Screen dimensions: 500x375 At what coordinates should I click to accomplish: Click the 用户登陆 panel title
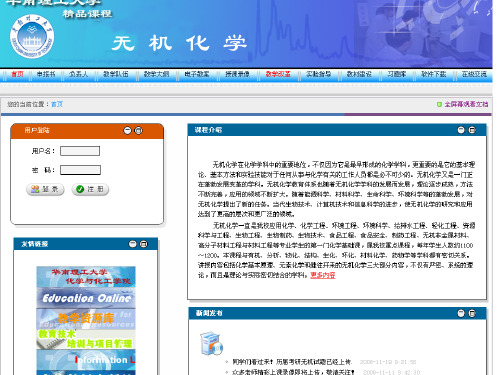click(x=37, y=130)
